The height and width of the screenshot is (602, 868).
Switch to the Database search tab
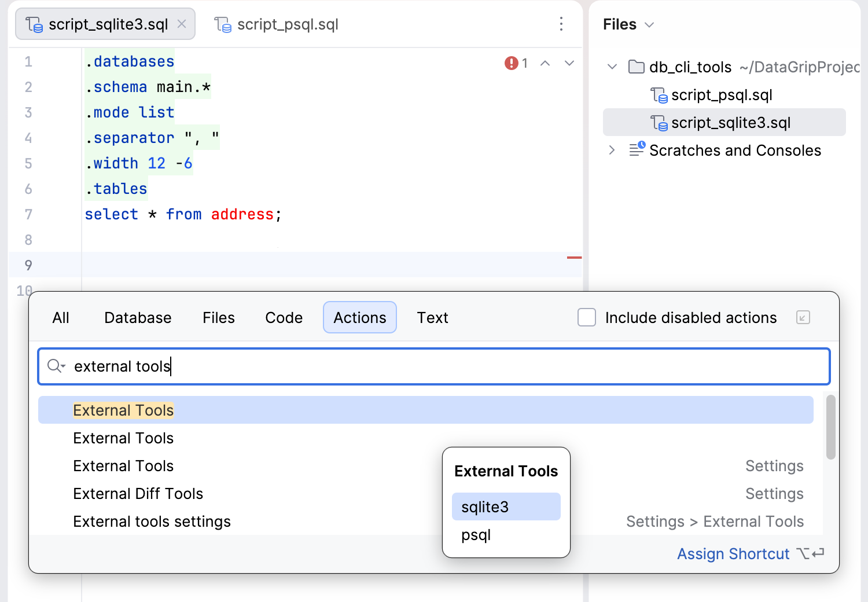coord(138,317)
